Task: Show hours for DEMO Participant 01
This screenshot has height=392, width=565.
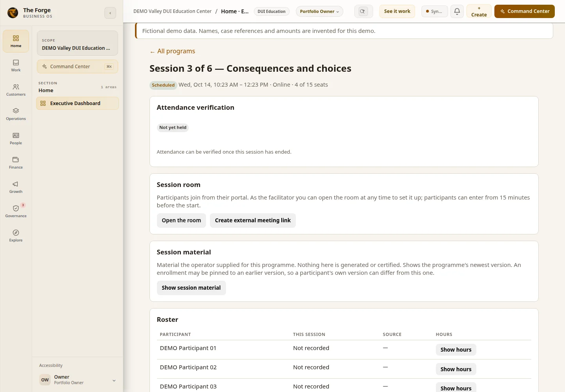Action: point(456,350)
